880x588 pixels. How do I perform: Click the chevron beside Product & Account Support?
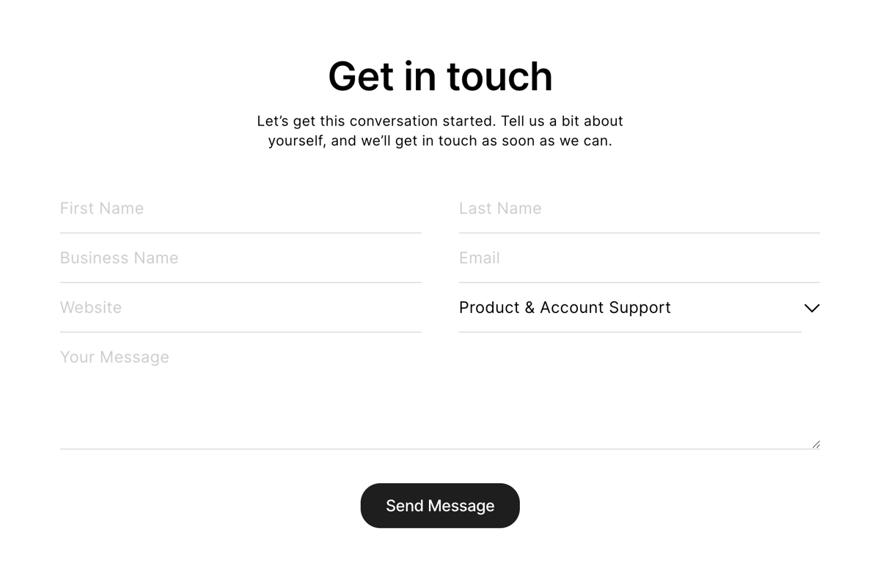(x=811, y=309)
